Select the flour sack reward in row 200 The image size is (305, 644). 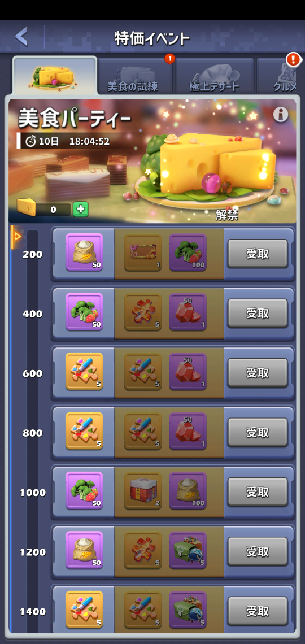coord(84,252)
